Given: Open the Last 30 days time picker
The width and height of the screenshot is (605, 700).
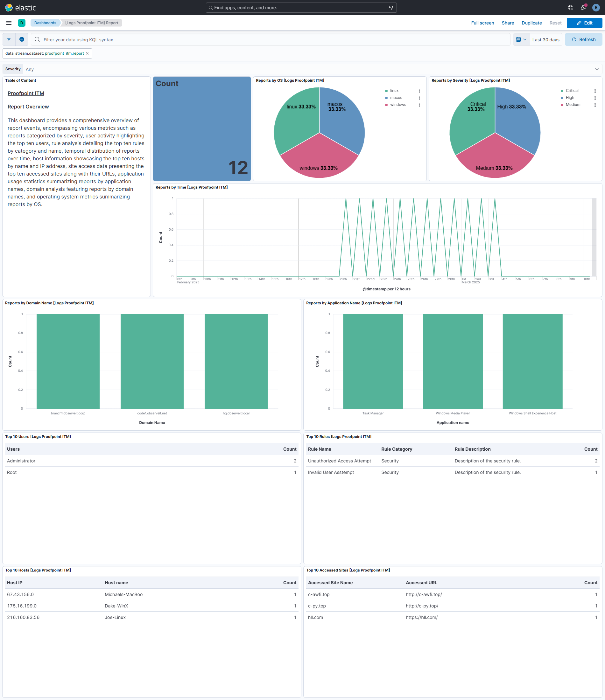Looking at the screenshot, I should (x=545, y=40).
